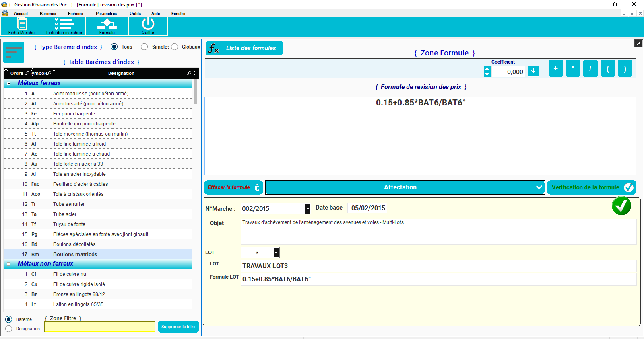Collapse the Métaux ferreux group

tap(9, 83)
